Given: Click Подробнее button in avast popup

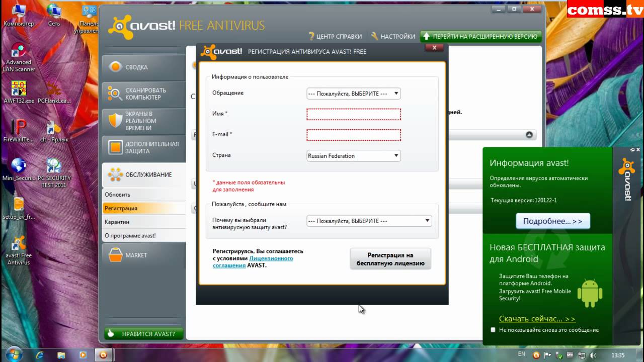Looking at the screenshot, I should pyautogui.click(x=553, y=221).
